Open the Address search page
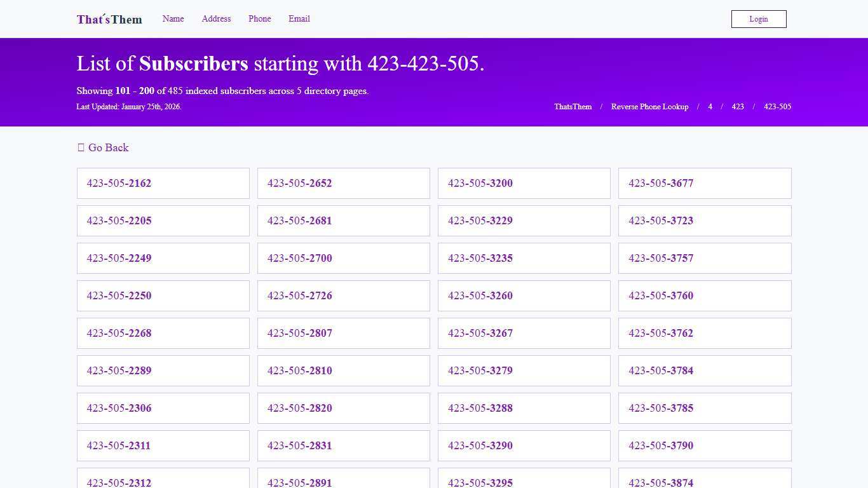The height and width of the screenshot is (488, 868). [x=216, y=18]
